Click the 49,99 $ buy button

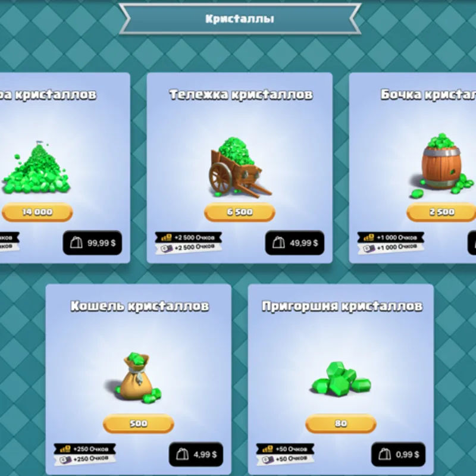coord(295,243)
